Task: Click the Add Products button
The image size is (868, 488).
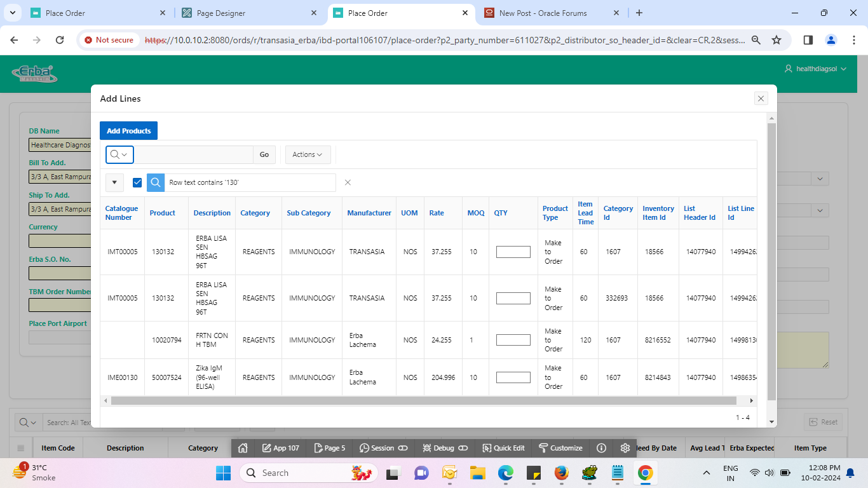Action: [x=128, y=131]
